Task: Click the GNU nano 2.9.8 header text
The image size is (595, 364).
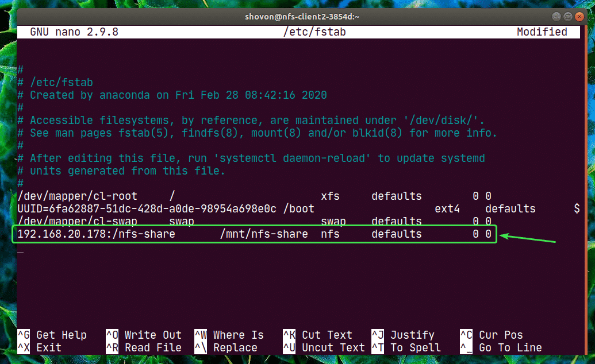Action: pyautogui.click(x=74, y=32)
